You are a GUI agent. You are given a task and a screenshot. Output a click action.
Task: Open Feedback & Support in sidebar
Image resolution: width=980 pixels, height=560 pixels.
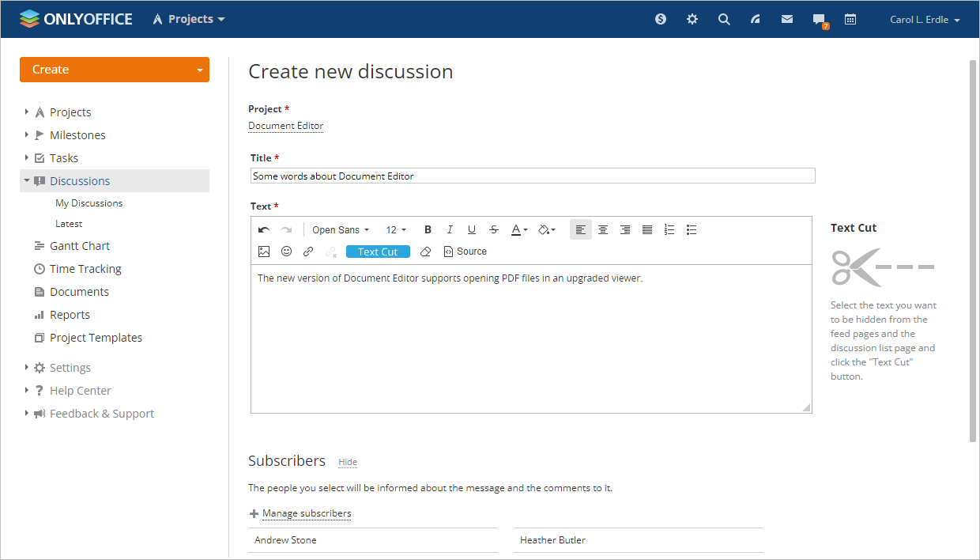pyautogui.click(x=102, y=414)
